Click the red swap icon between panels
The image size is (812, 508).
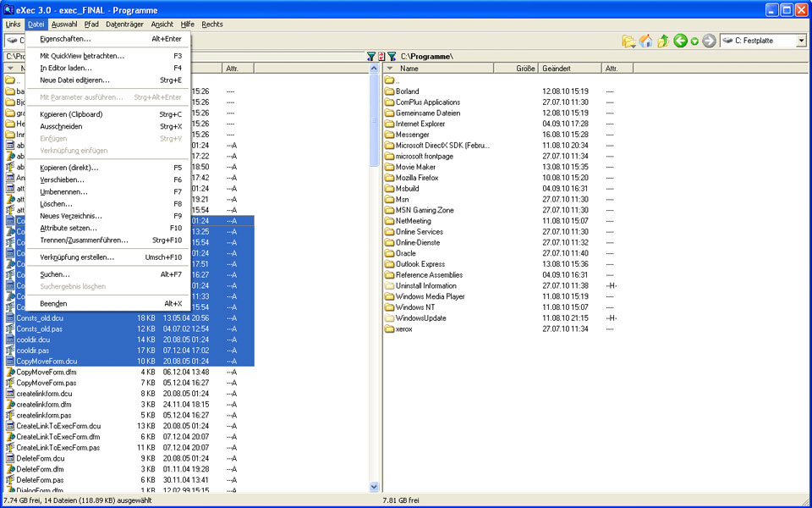click(381, 56)
